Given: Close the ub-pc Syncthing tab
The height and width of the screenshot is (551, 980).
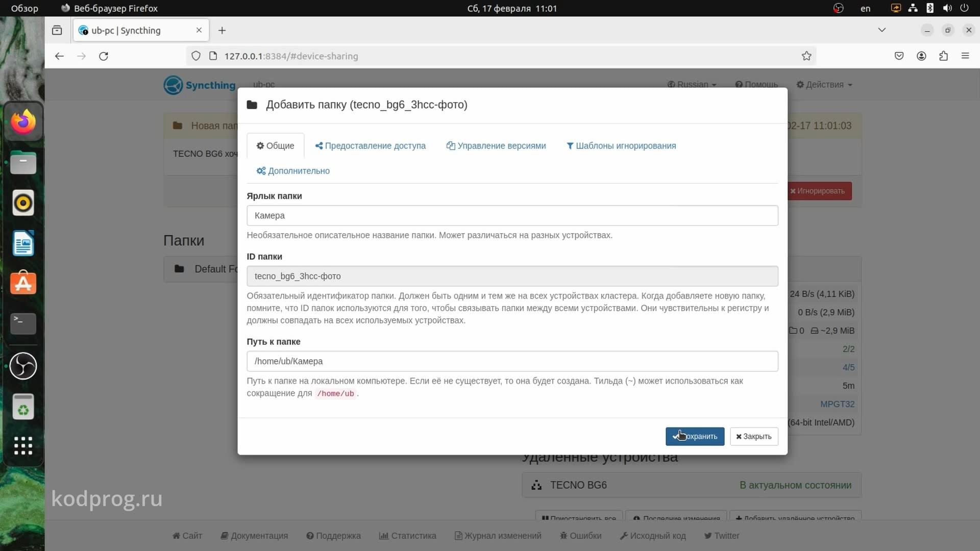Looking at the screenshot, I should pyautogui.click(x=199, y=30).
